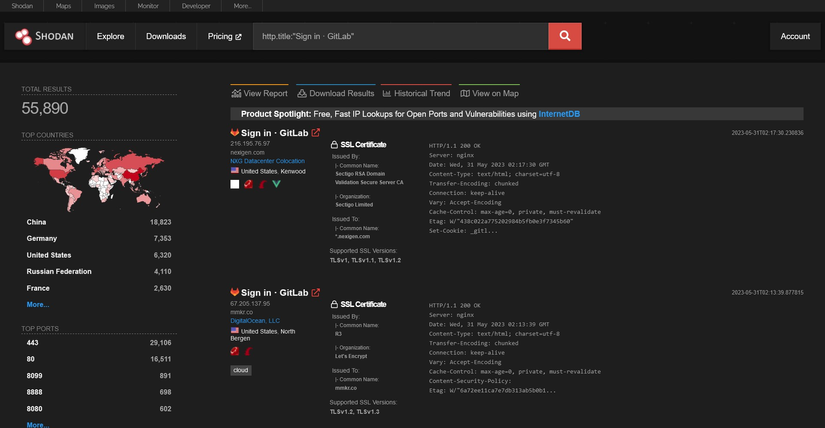Follow the InternetDB link

pos(559,114)
